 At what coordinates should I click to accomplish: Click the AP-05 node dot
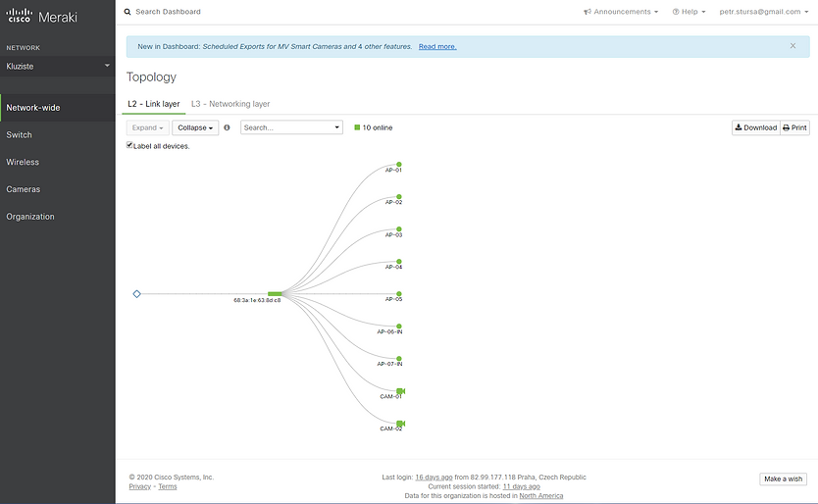399,294
